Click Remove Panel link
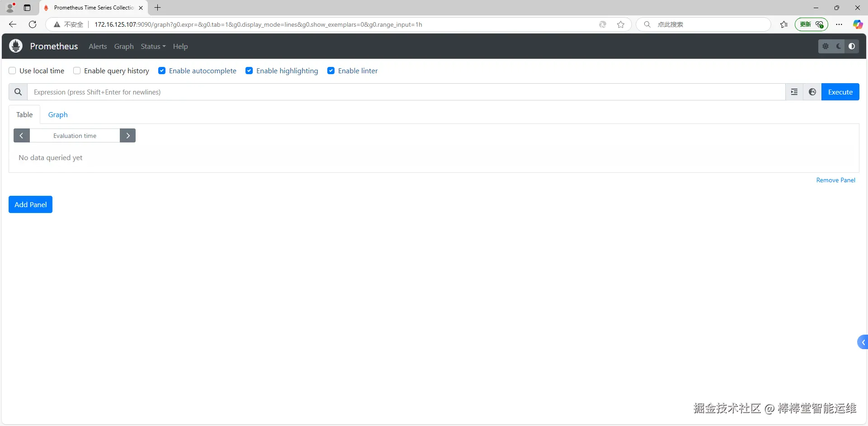 pyautogui.click(x=835, y=180)
